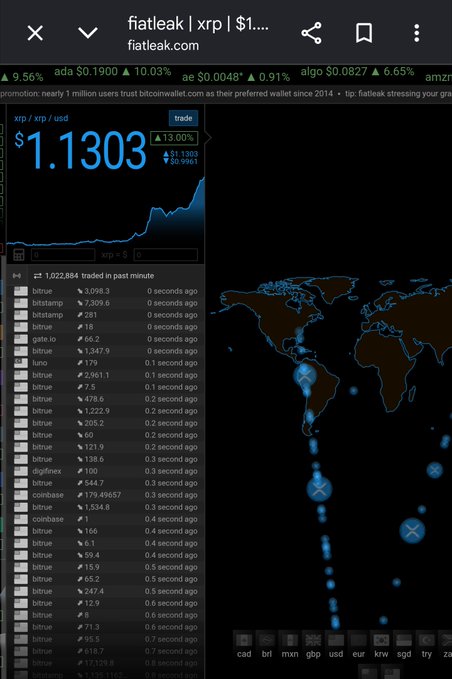Close the fiatleak custom tab with X
The height and width of the screenshot is (679, 452).
pos(35,33)
